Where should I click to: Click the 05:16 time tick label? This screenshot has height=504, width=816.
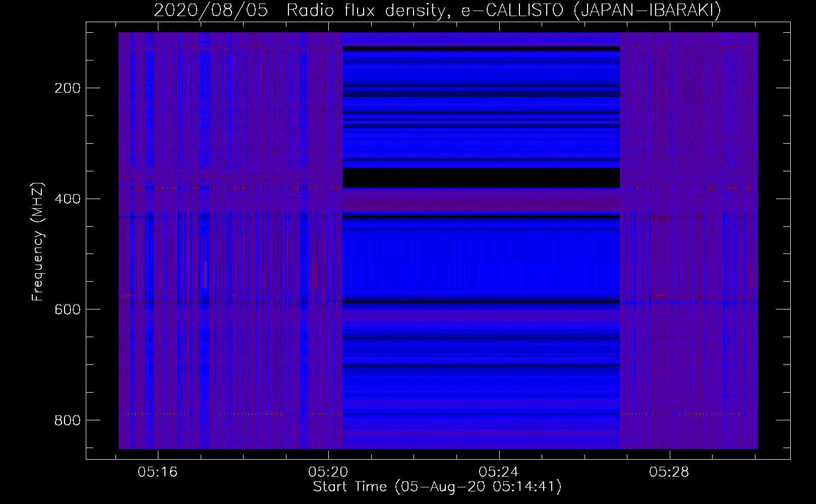pyautogui.click(x=158, y=472)
